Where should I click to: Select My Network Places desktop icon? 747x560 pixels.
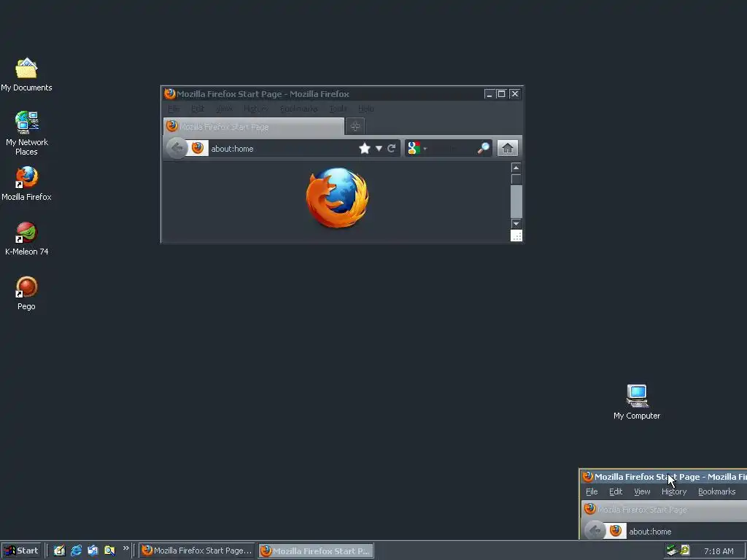click(x=27, y=133)
